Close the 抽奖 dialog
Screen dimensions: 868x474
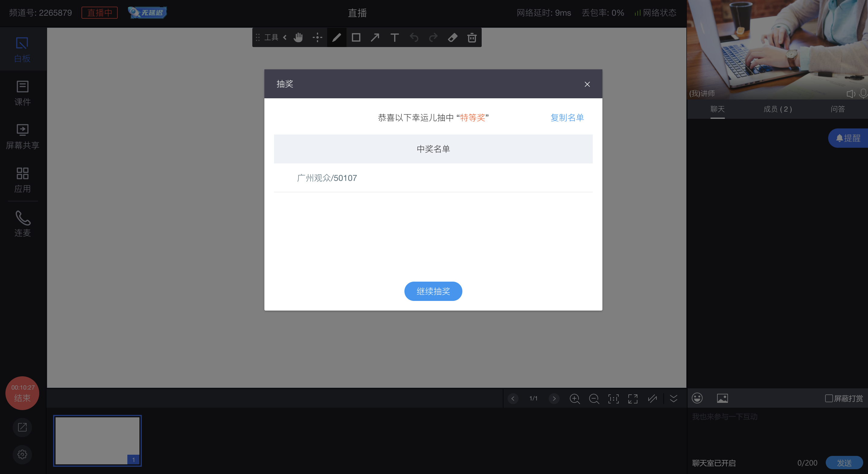pyautogui.click(x=587, y=84)
